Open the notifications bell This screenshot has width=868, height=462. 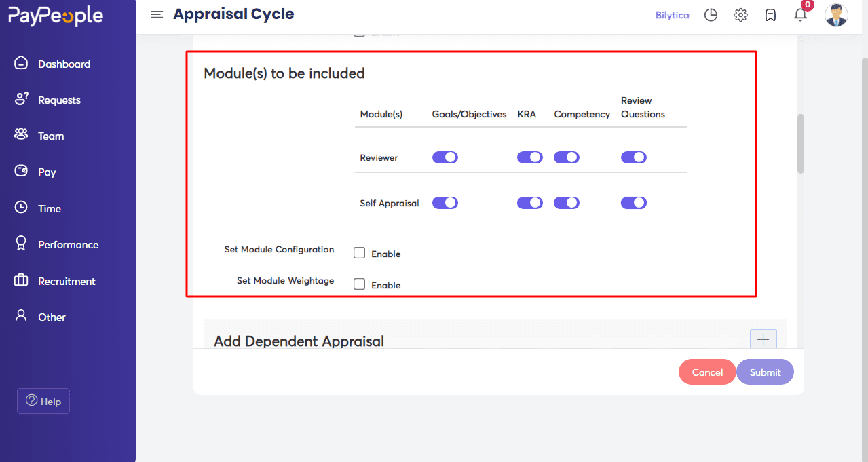(x=801, y=14)
